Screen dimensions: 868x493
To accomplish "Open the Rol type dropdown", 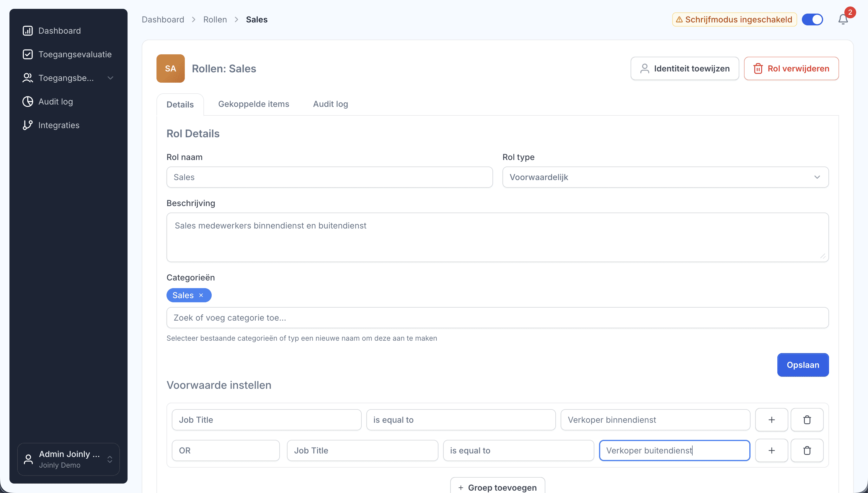I will pyautogui.click(x=665, y=177).
